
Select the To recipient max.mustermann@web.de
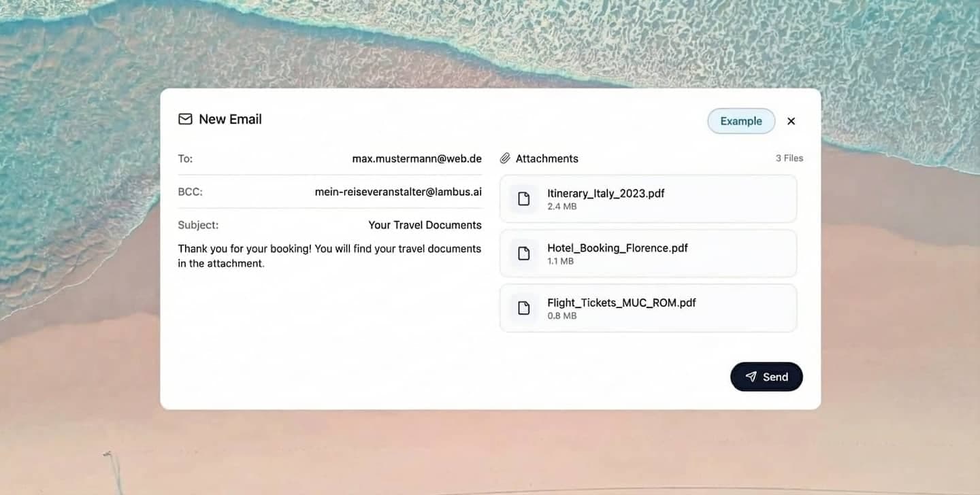tap(416, 158)
